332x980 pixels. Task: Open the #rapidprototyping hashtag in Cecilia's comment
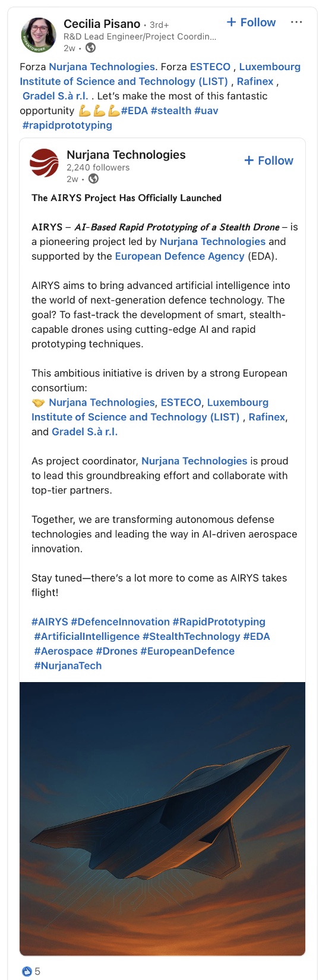[67, 125]
